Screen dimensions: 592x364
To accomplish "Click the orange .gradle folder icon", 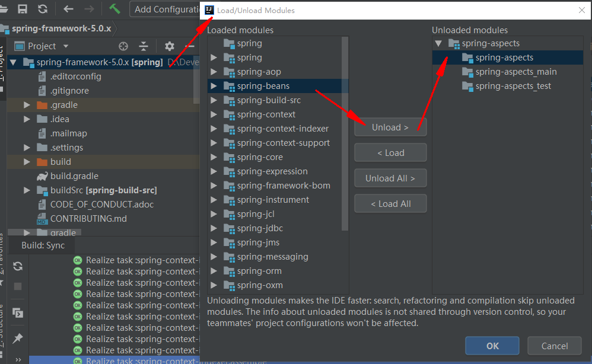I will coord(42,105).
